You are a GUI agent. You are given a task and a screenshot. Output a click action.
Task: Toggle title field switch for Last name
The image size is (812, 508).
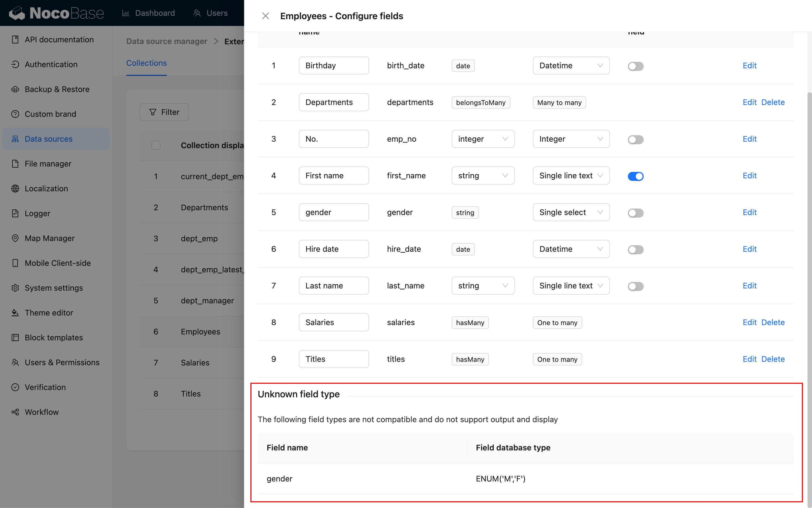pos(636,286)
